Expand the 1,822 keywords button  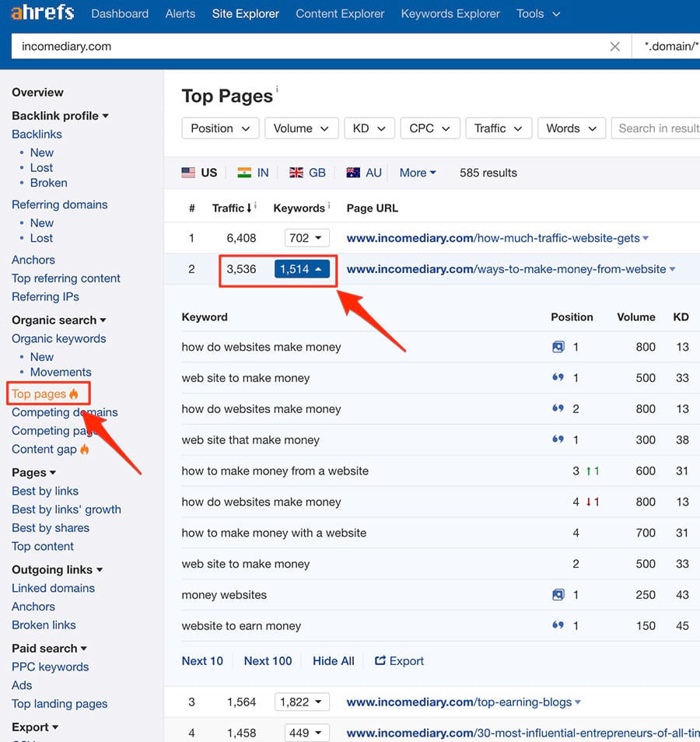point(302,702)
